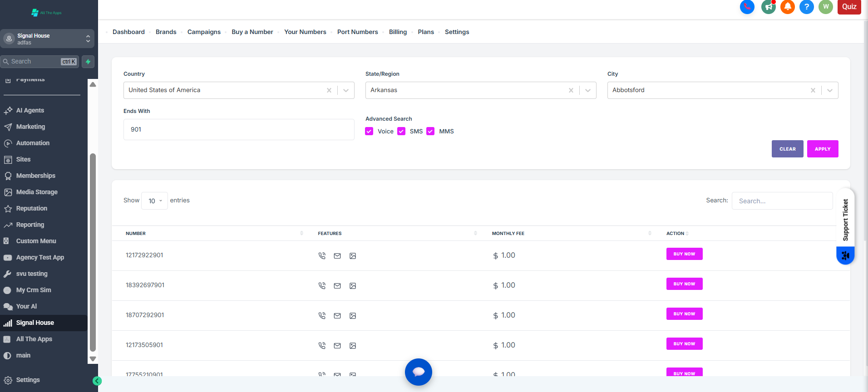Click the phone call icon in header
This screenshot has height=392, width=868.
pyautogui.click(x=747, y=7)
